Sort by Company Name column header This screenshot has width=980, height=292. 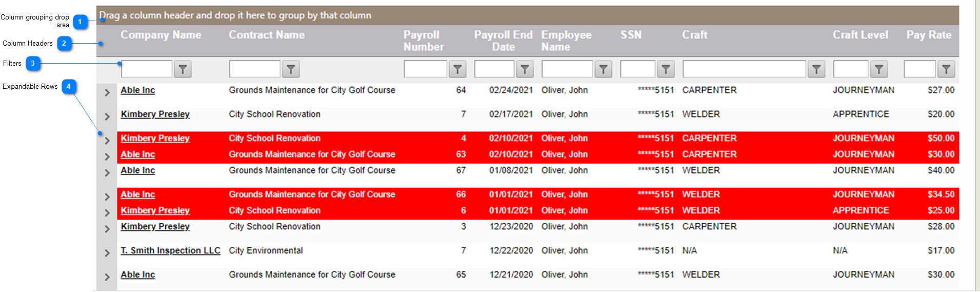click(x=161, y=35)
